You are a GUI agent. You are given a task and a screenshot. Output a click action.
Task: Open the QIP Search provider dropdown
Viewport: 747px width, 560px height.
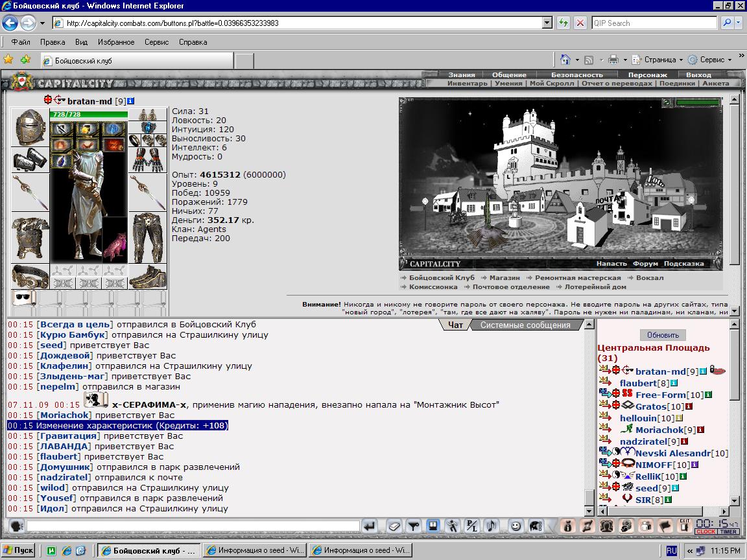pyautogui.click(x=739, y=23)
